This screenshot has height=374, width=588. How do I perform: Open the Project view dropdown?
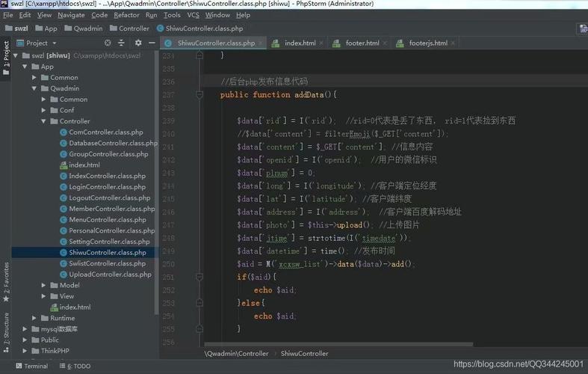click(54, 43)
